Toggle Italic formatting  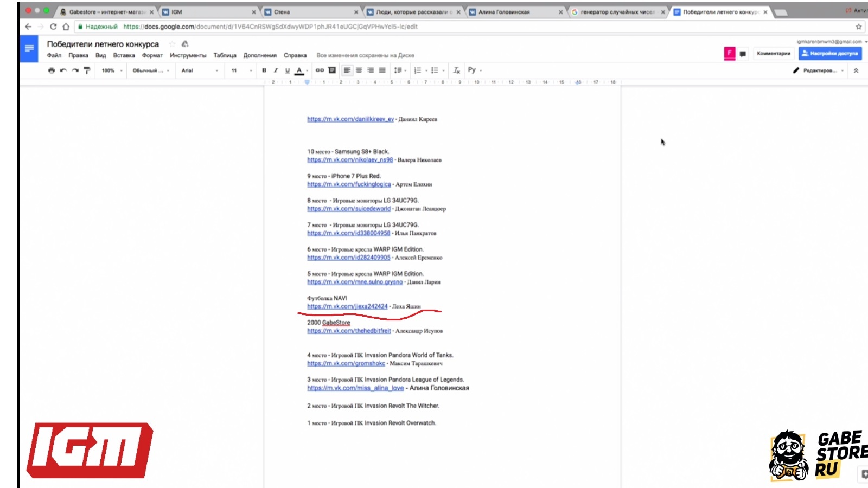pyautogui.click(x=276, y=70)
